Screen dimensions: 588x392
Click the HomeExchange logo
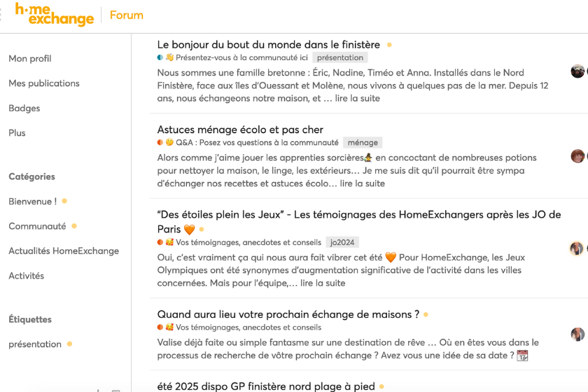pyautogui.click(x=55, y=15)
